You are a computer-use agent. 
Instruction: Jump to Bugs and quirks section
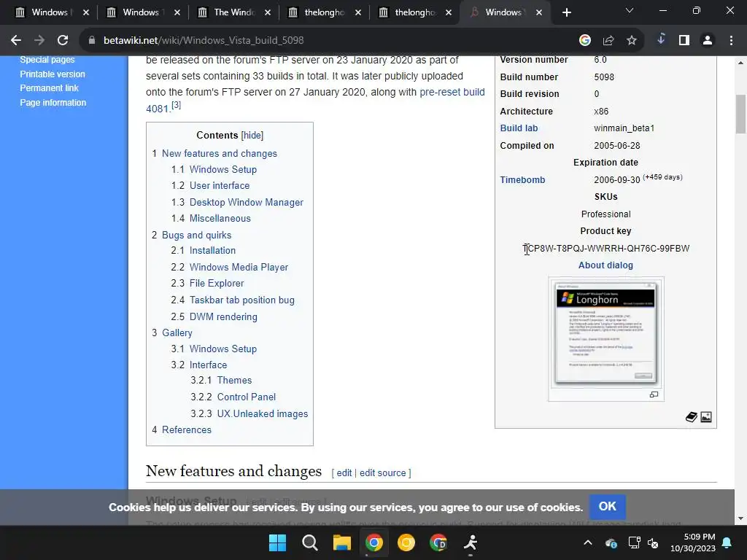click(x=196, y=235)
